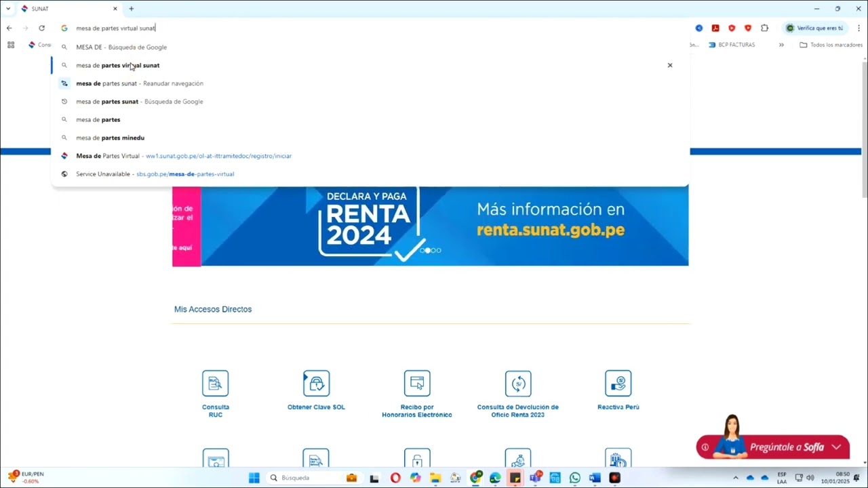
Task: Pick history suggestion 'mesa de partes sunat - Búsqueda de Google'
Action: click(370, 102)
